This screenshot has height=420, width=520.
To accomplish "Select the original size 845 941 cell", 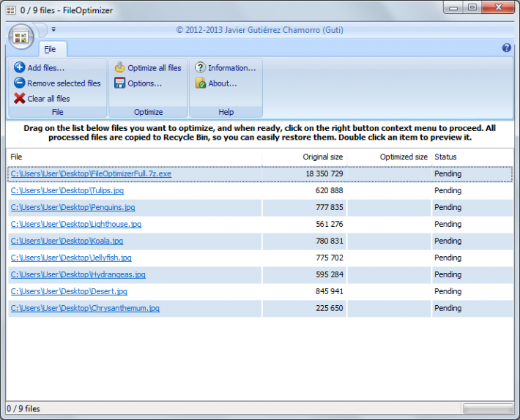I will coord(305,291).
